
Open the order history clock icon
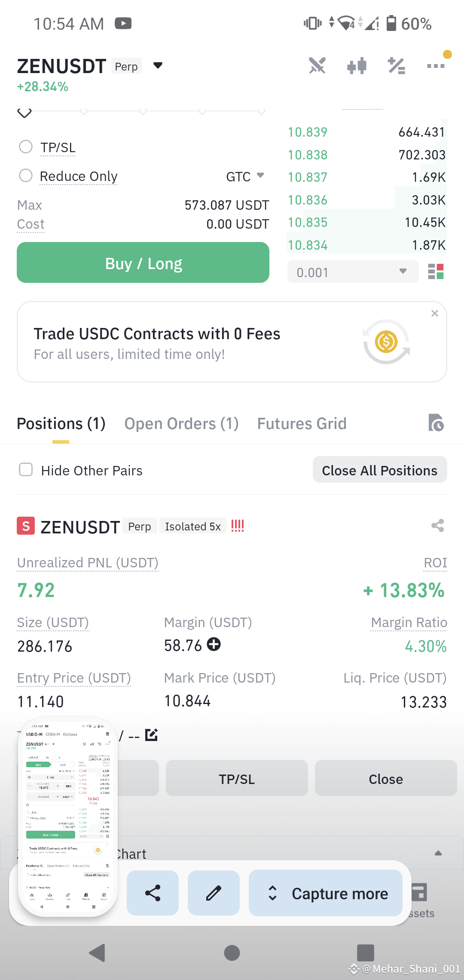pyautogui.click(x=436, y=423)
